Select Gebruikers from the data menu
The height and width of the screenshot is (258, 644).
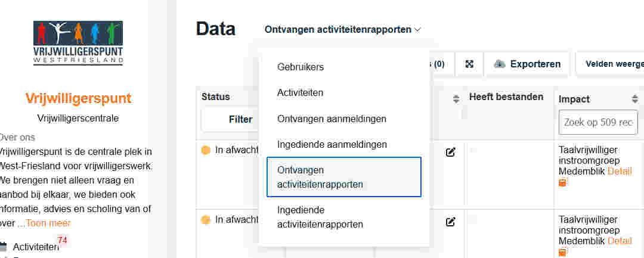[301, 67]
